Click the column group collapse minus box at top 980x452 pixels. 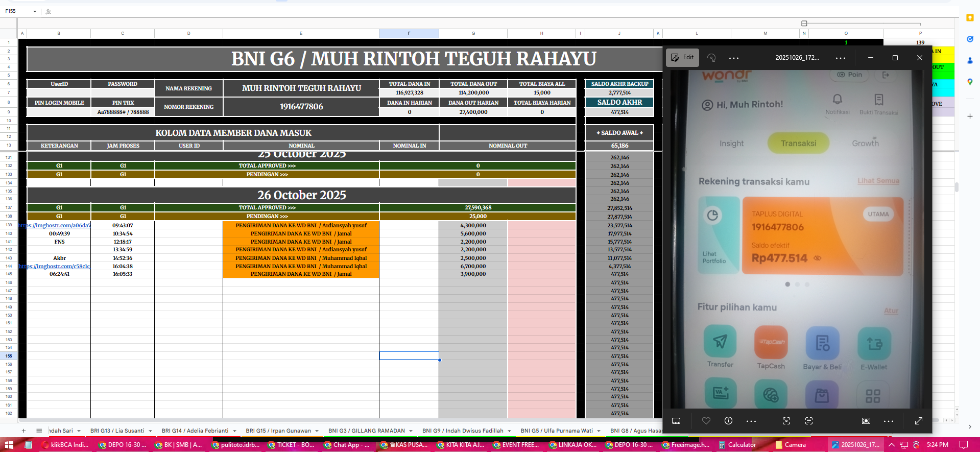[804, 23]
